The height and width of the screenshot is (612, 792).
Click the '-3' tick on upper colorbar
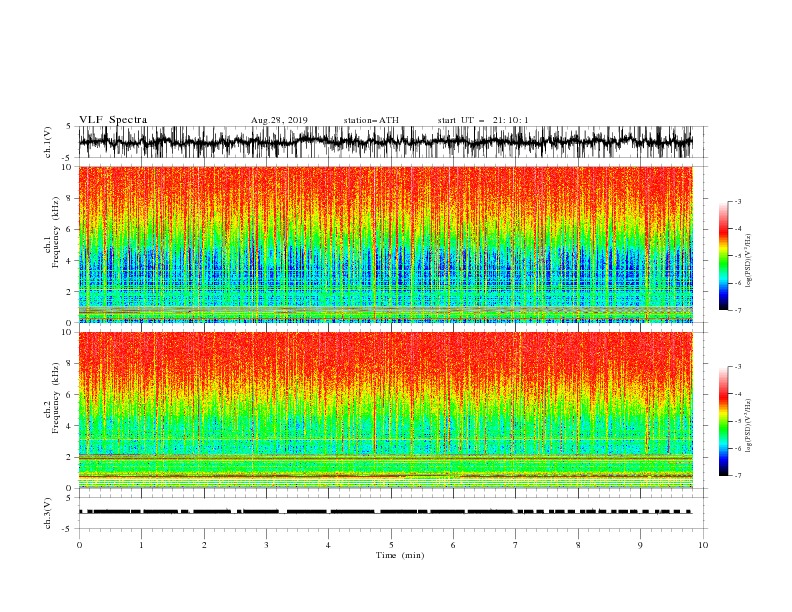pyautogui.click(x=738, y=201)
